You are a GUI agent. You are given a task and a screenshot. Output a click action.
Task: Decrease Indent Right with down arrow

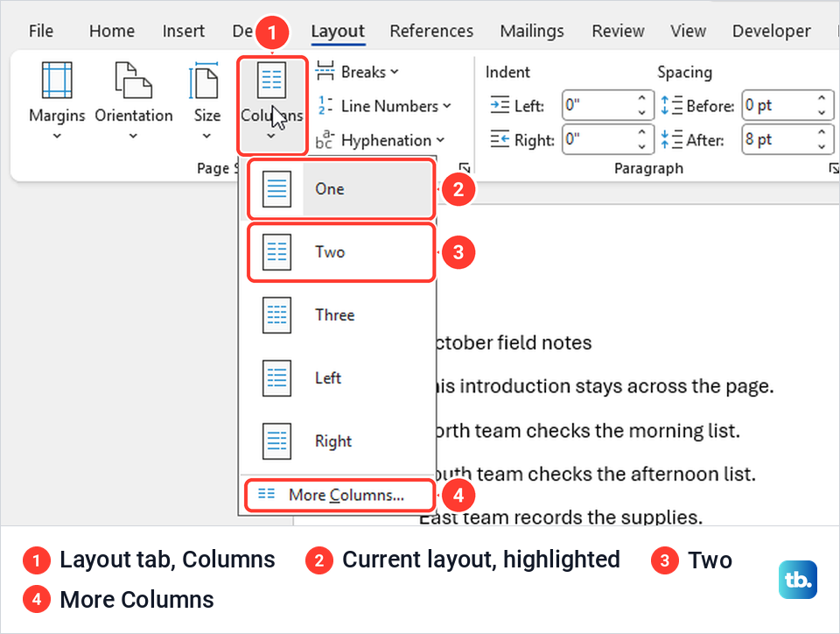(641, 146)
